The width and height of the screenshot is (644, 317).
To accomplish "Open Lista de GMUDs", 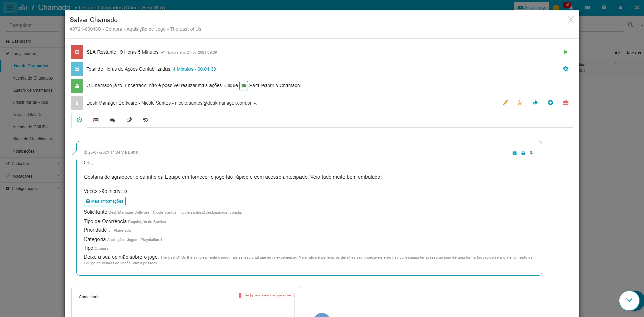I will (x=27, y=115).
